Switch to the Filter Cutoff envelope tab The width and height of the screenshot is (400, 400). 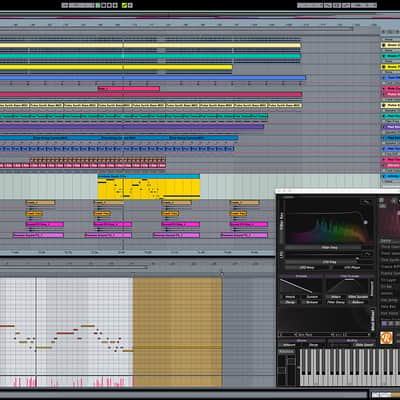click(349, 276)
